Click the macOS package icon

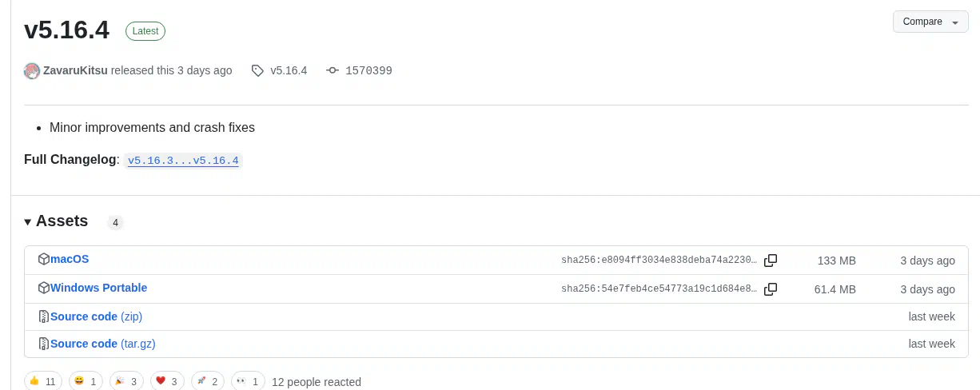44,259
